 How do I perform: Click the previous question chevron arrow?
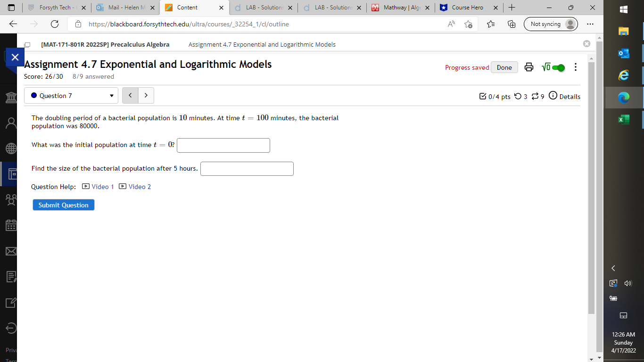click(x=130, y=95)
